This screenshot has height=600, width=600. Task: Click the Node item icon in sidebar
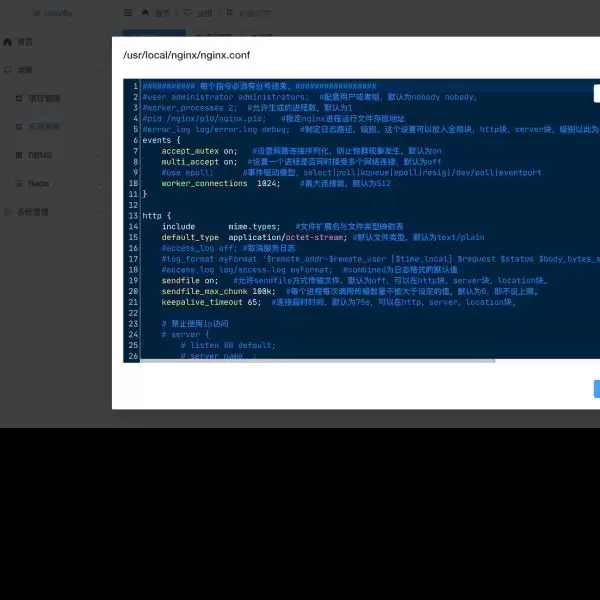19,183
